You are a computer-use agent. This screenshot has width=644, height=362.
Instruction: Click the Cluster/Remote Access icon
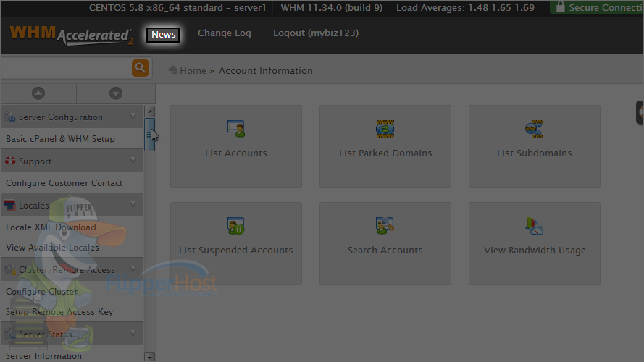click(10, 269)
